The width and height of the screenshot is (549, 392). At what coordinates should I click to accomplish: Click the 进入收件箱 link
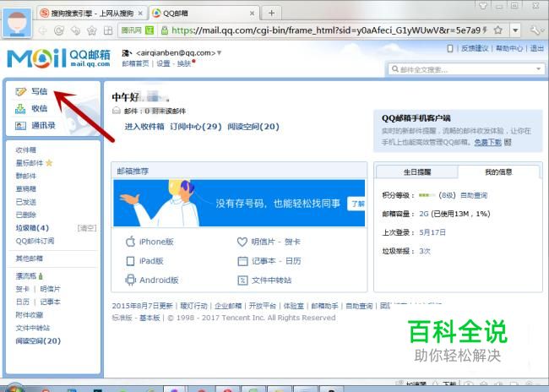[144, 127]
